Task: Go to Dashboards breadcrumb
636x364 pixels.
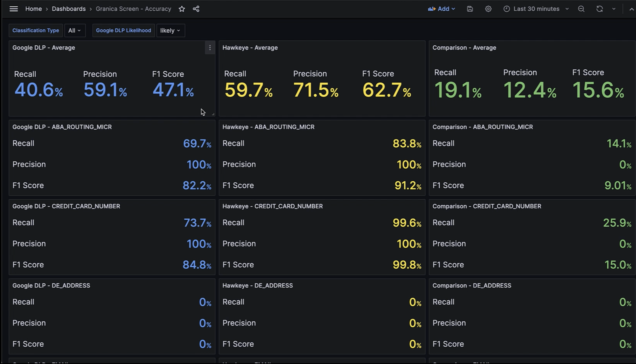Action: click(x=69, y=9)
